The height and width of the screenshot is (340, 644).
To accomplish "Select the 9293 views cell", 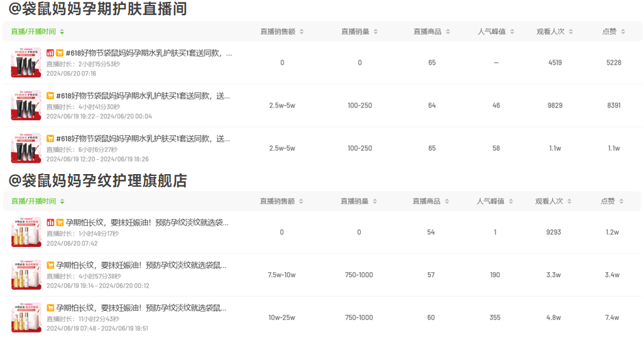I will 554,233.
